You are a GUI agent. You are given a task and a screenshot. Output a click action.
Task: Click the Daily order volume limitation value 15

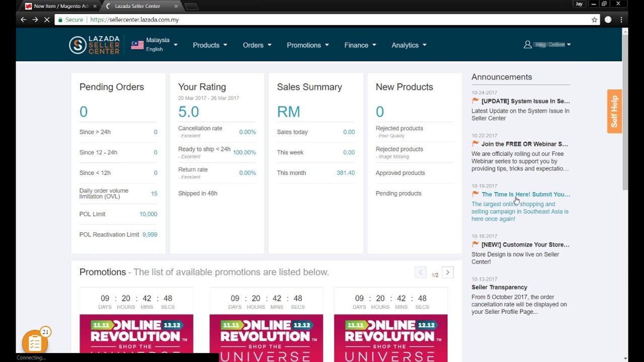click(x=154, y=194)
